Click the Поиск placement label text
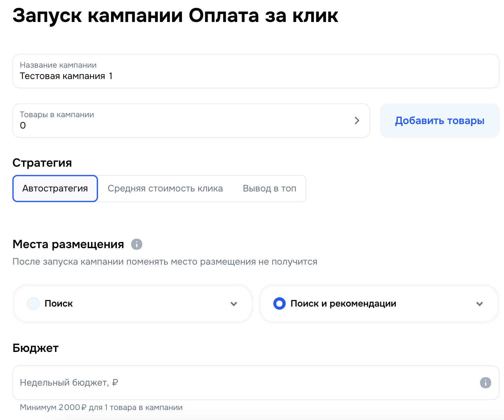The width and height of the screenshot is (504, 420). tap(59, 303)
